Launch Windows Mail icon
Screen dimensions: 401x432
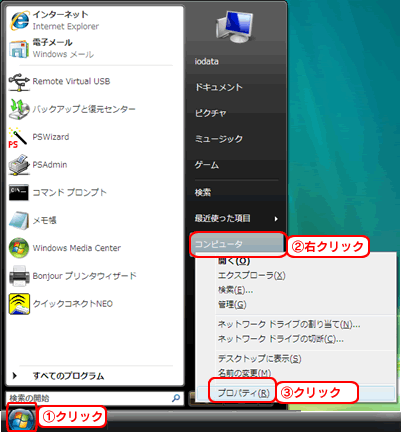pos(19,49)
